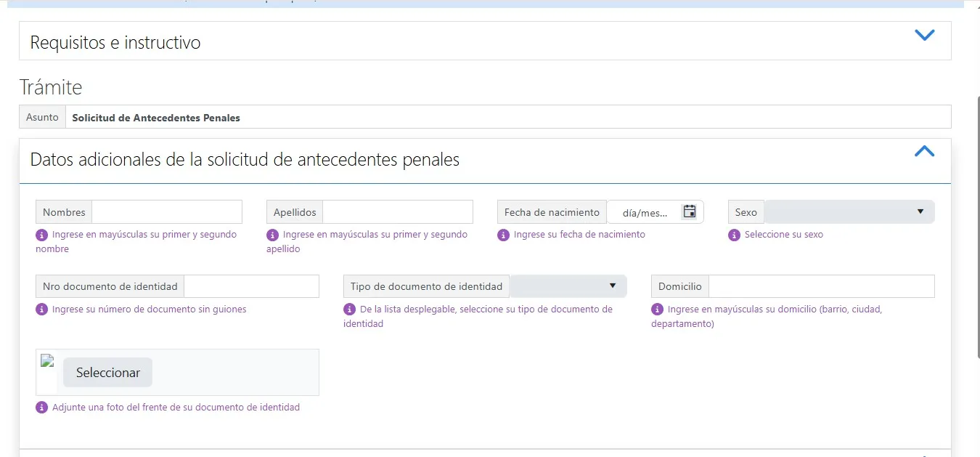The width and height of the screenshot is (980, 457).
Task: Click info icon beside document number hint
Action: (x=41, y=310)
